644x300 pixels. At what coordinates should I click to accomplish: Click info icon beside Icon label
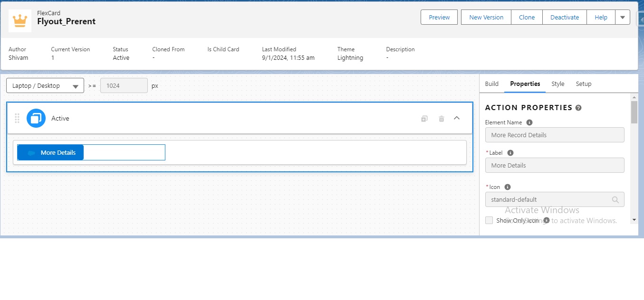pyautogui.click(x=508, y=187)
